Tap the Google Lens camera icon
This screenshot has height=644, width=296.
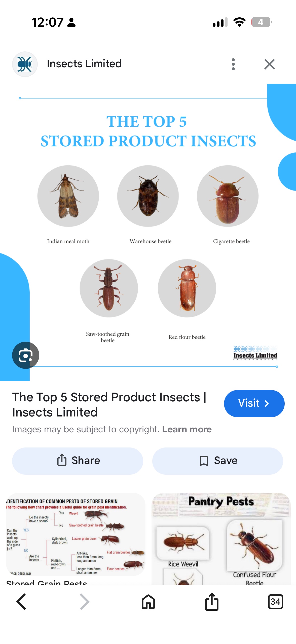tap(26, 355)
